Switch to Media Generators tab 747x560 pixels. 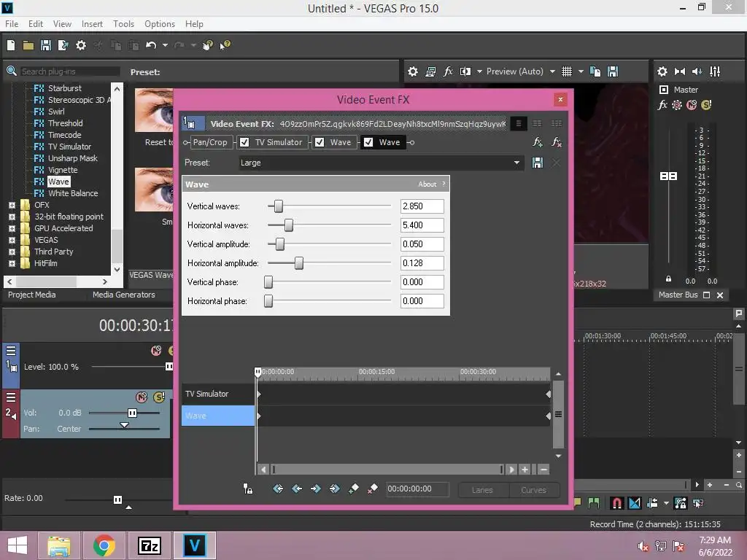click(x=123, y=295)
